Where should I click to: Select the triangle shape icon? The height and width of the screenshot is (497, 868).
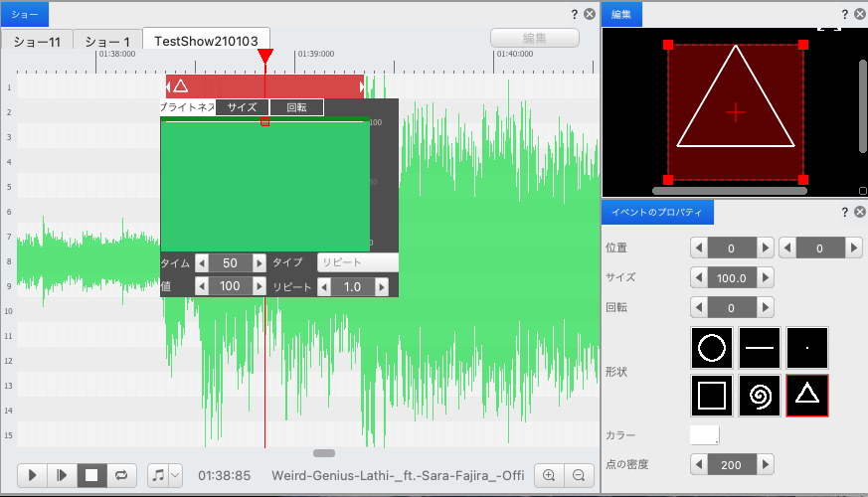806,396
